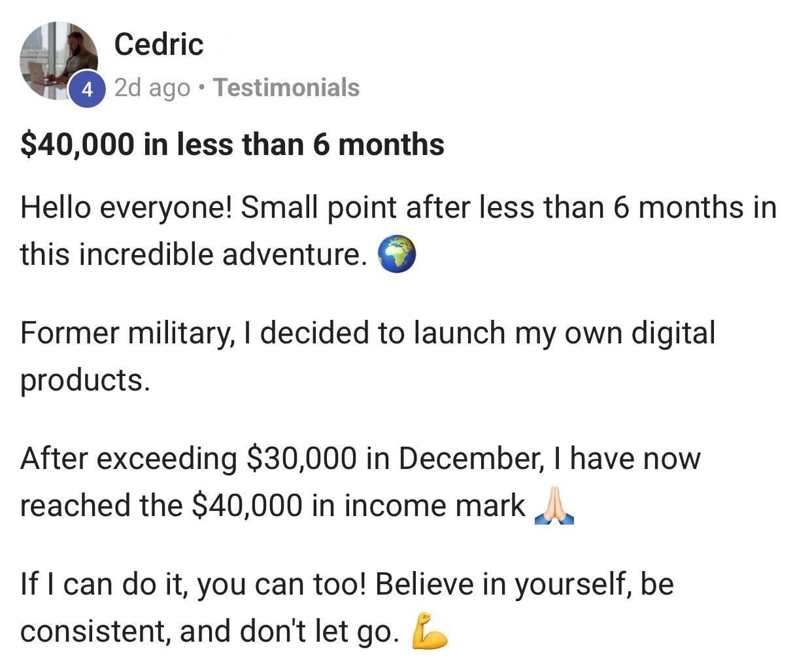This screenshot has height=660, width=812.
Task: Open the "$40,000 in less than 6 months" title
Action: pos(232,145)
